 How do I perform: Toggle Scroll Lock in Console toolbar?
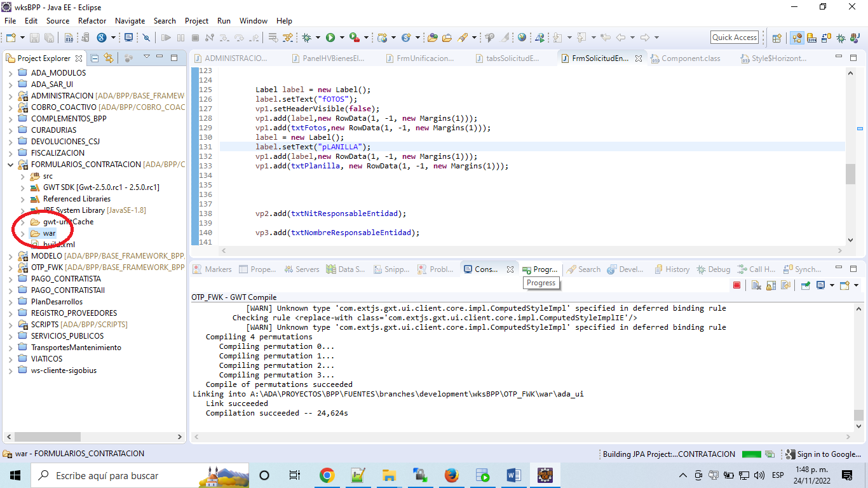pos(771,285)
